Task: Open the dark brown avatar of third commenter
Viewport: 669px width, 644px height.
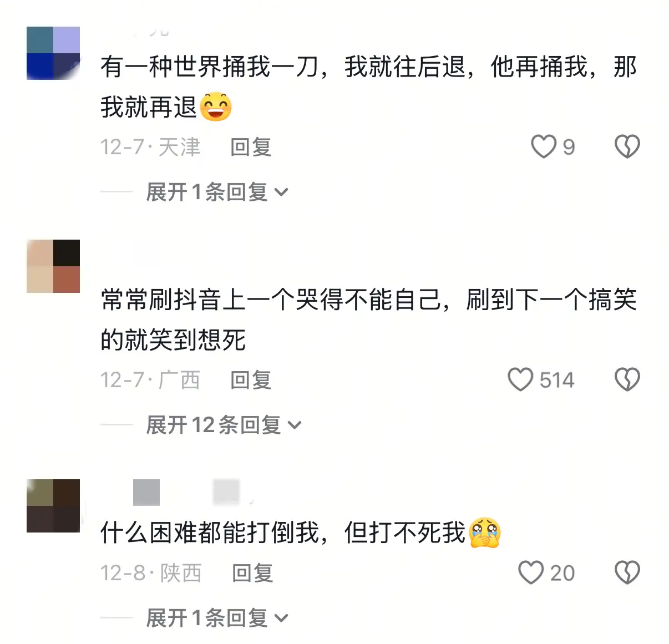Action: (53, 506)
